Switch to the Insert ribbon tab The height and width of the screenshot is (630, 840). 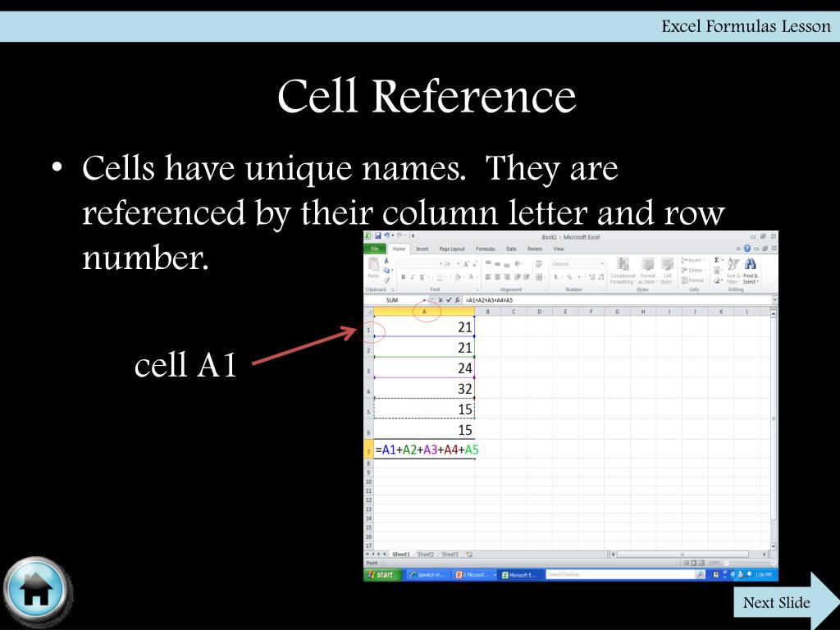[422, 249]
